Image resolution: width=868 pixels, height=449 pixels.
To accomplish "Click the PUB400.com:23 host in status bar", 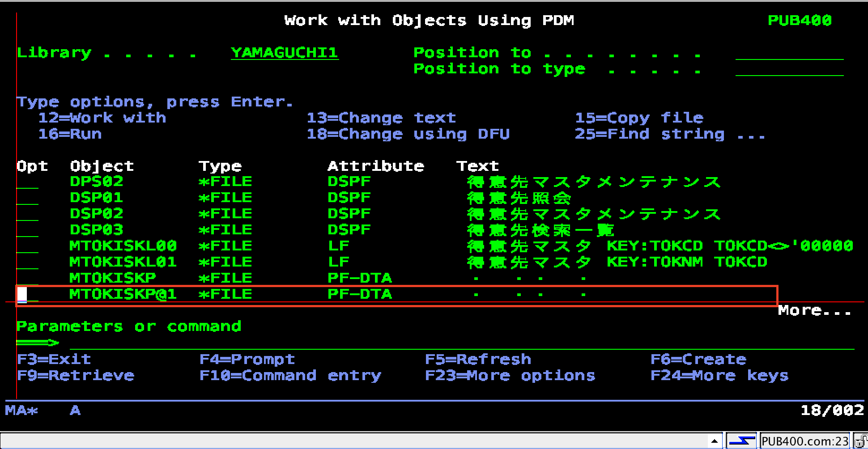I will click(x=805, y=441).
